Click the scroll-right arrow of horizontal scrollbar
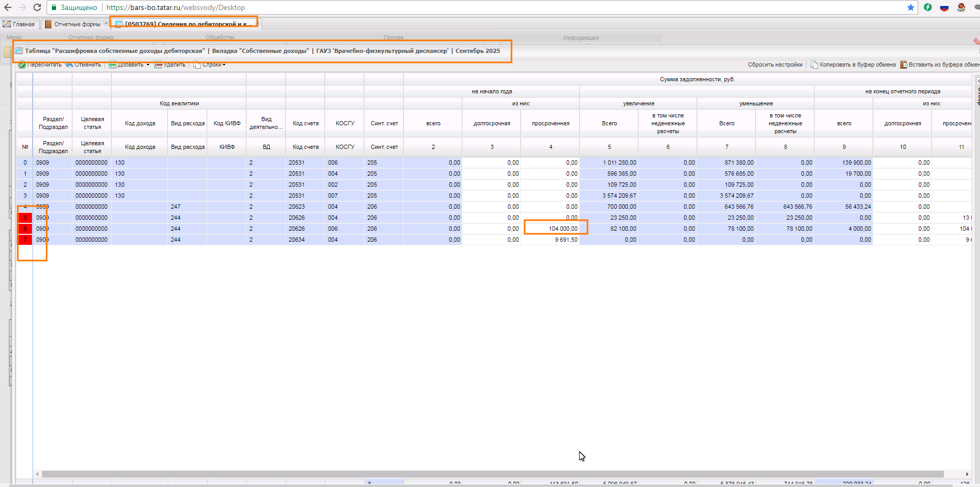This screenshot has width=980, height=487. (x=967, y=474)
